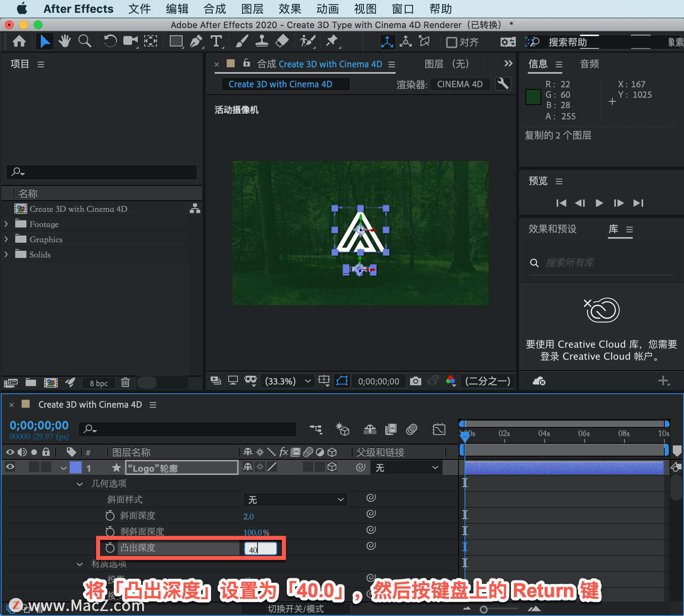Open parent link 无 dropdown
The width and height of the screenshot is (684, 616).
tap(406, 467)
